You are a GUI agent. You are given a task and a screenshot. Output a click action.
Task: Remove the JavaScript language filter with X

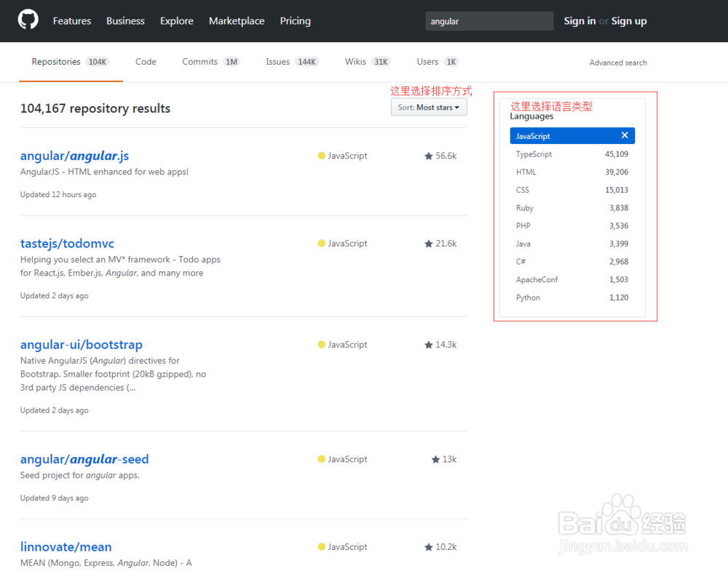[625, 135]
